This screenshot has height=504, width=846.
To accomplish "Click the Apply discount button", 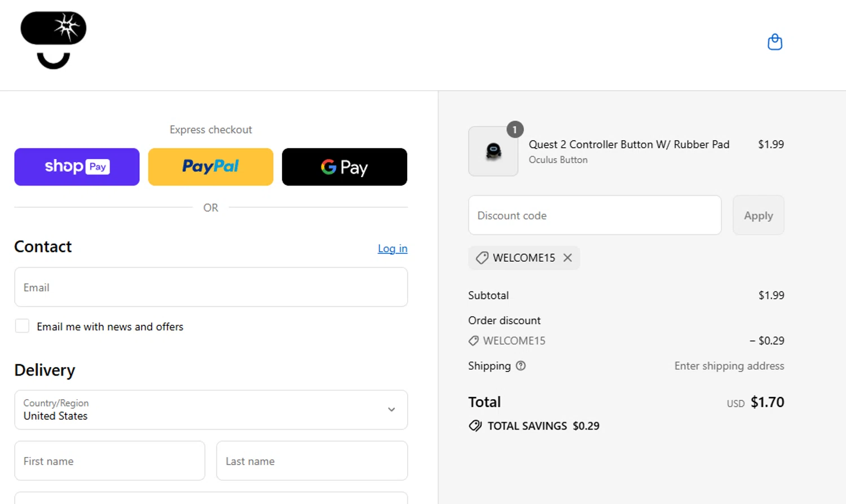I will (x=758, y=215).
